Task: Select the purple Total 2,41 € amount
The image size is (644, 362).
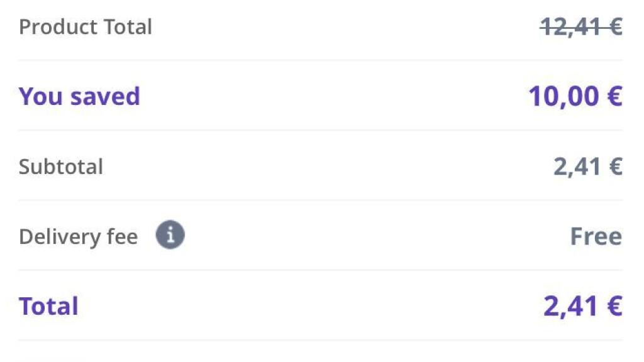Action: tap(583, 306)
